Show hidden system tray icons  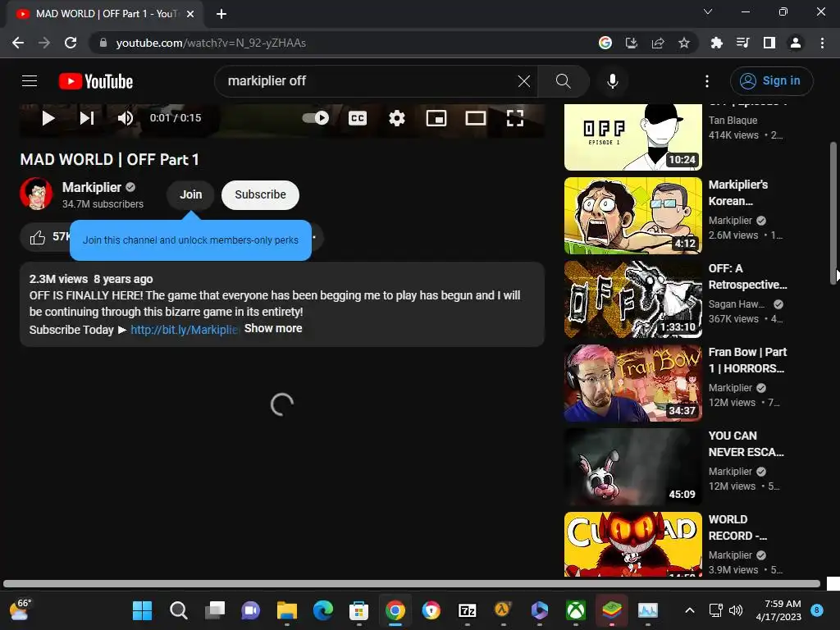point(690,610)
